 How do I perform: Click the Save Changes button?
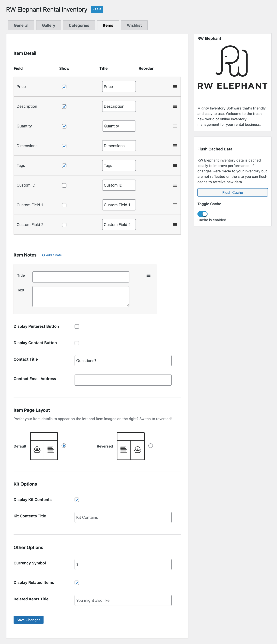29,620
